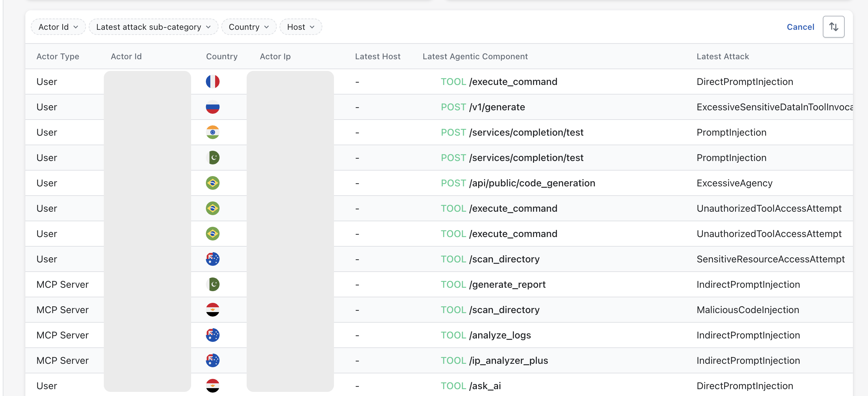Open the Actor Id filter dropdown
This screenshot has height=396, width=868.
pos(58,27)
